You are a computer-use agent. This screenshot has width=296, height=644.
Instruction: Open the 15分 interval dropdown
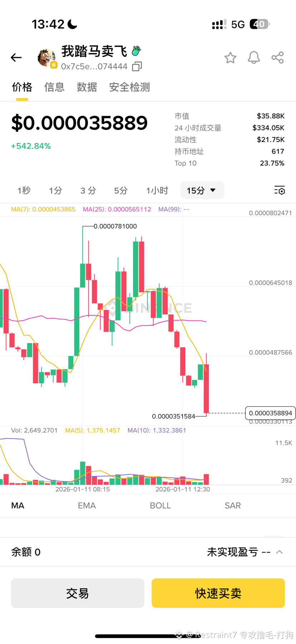(202, 190)
